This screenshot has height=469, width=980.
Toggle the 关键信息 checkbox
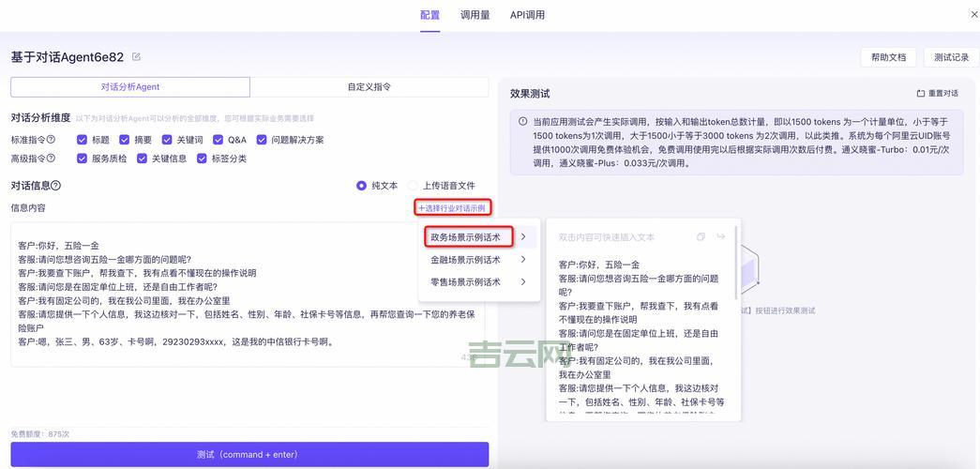click(142, 159)
